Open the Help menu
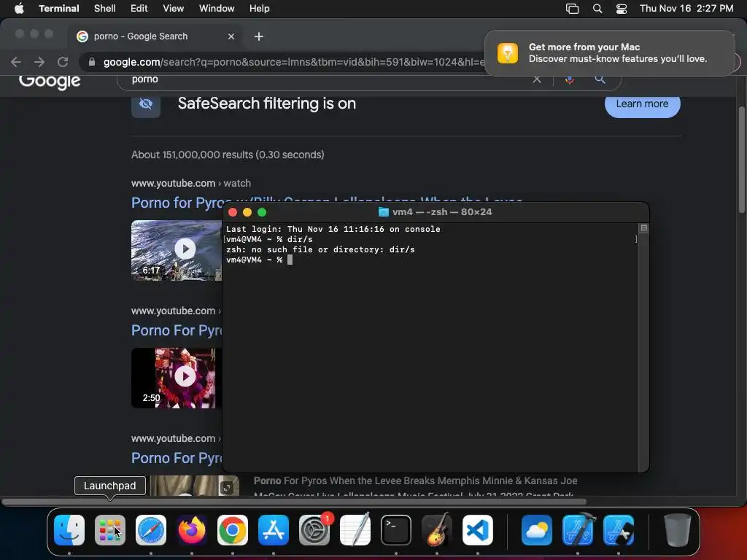Screen dimensions: 747x560 coord(260,9)
